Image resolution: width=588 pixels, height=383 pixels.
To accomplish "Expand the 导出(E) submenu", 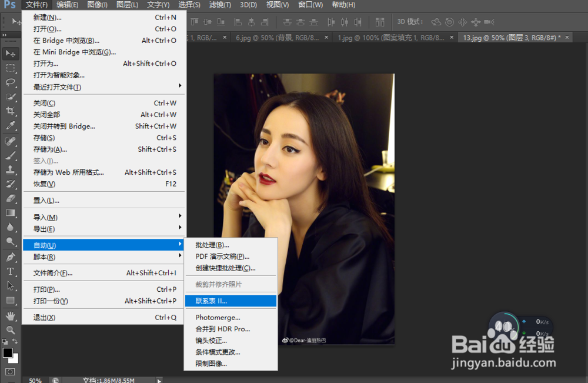I will [x=104, y=229].
